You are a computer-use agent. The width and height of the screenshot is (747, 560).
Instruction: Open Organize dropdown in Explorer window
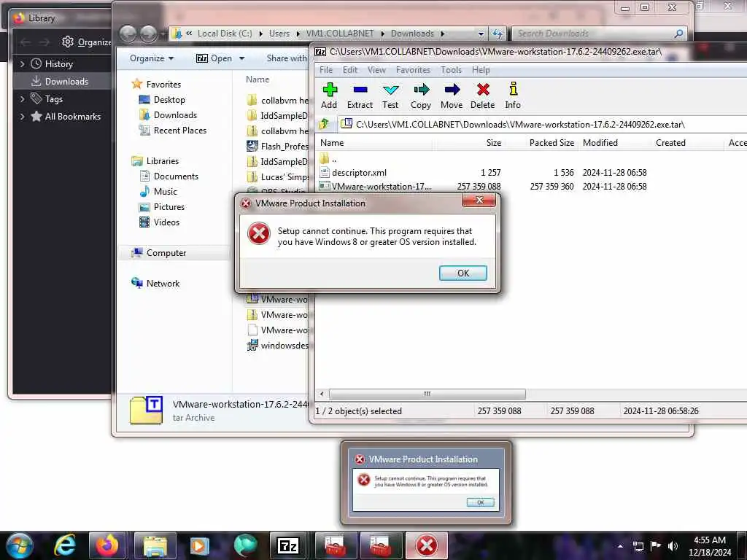pyautogui.click(x=152, y=58)
